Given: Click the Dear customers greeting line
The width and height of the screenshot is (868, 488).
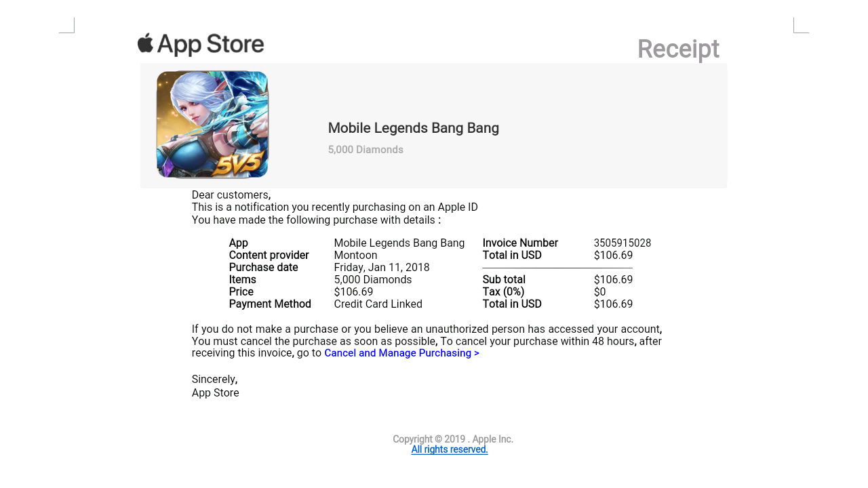Looking at the screenshot, I should (231, 195).
